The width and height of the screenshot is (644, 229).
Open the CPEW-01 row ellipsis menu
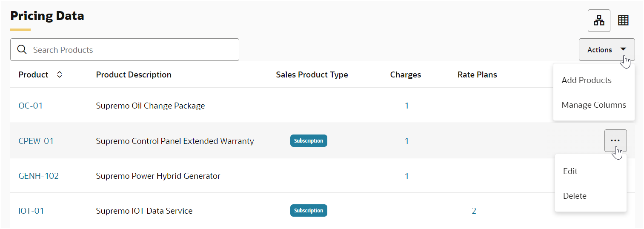[615, 140]
